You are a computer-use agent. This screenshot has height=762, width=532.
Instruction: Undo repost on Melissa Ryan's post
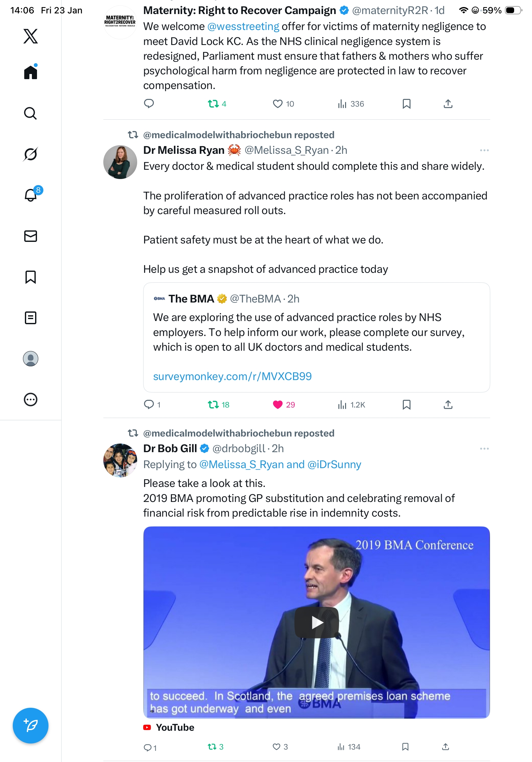(213, 405)
